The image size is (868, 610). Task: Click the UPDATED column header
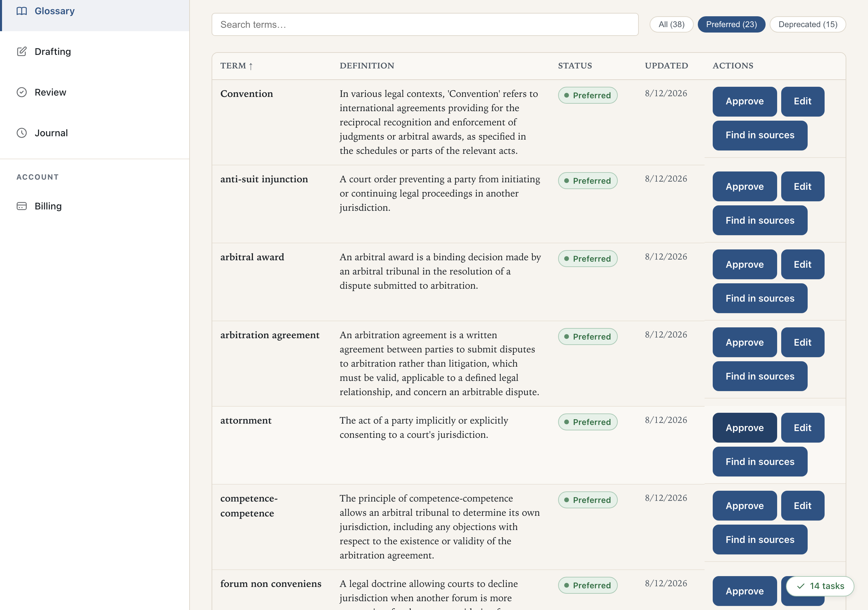[666, 66]
